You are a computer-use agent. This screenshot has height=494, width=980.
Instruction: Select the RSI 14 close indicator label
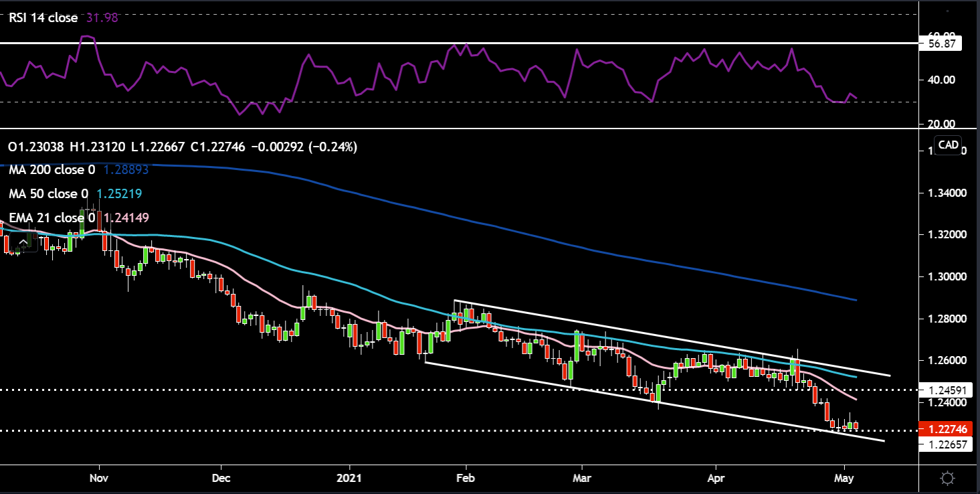(44, 18)
